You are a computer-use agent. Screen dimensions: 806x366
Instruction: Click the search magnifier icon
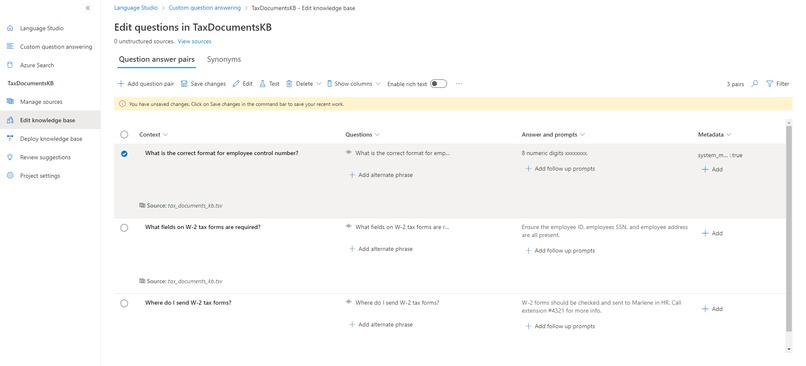755,84
